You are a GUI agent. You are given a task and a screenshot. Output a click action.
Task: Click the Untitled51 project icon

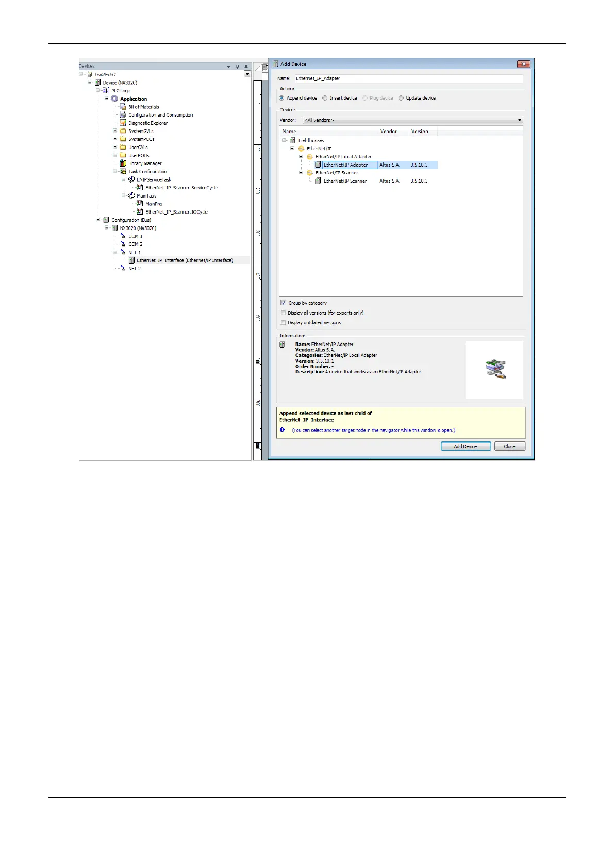[89, 74]
